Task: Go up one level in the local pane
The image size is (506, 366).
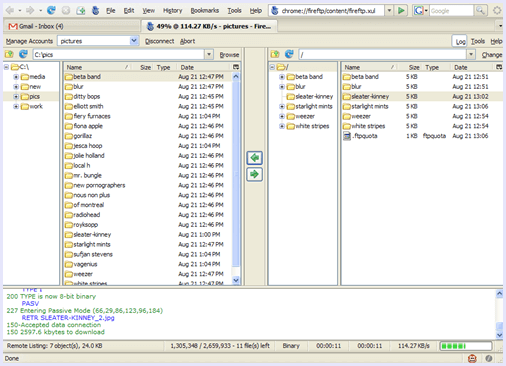Action: coord(9,54)
